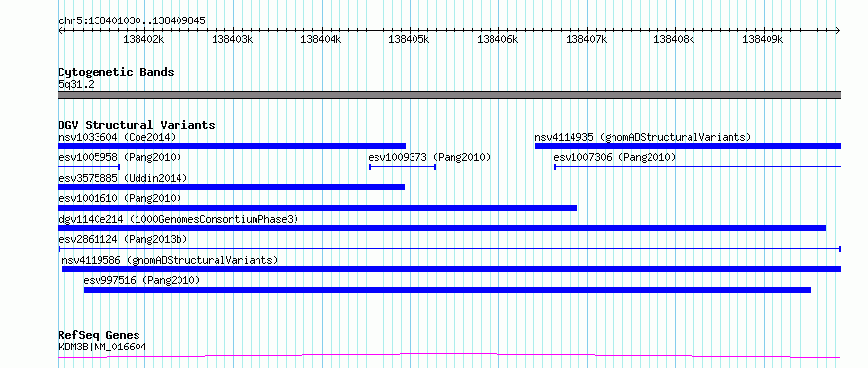Click the left arrow of the ruler

click(60, 30)
